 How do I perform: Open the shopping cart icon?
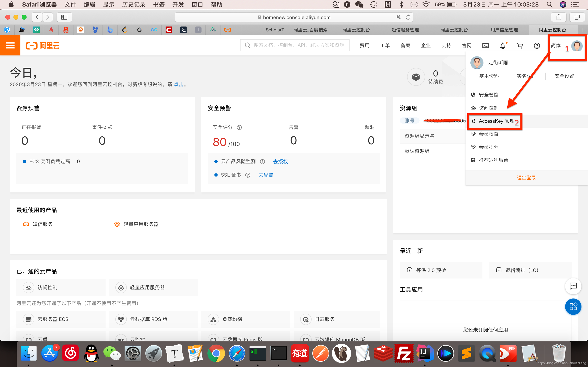520,46
